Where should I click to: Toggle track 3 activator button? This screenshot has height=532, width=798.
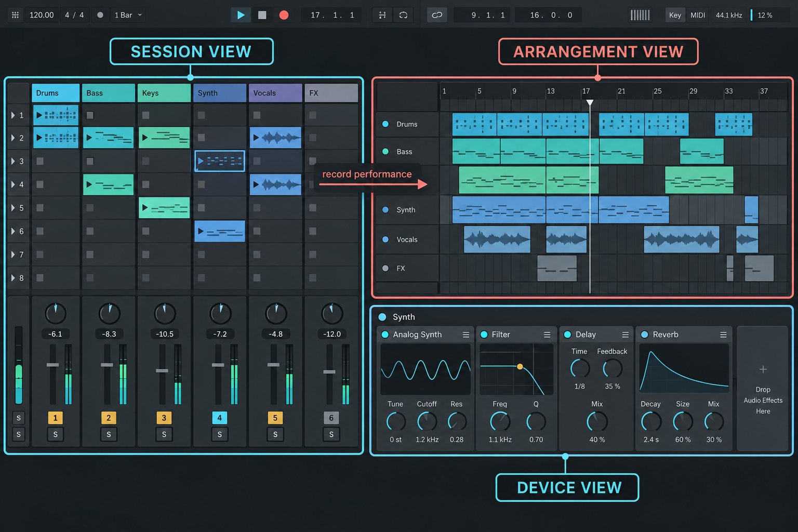click(164, 418)
